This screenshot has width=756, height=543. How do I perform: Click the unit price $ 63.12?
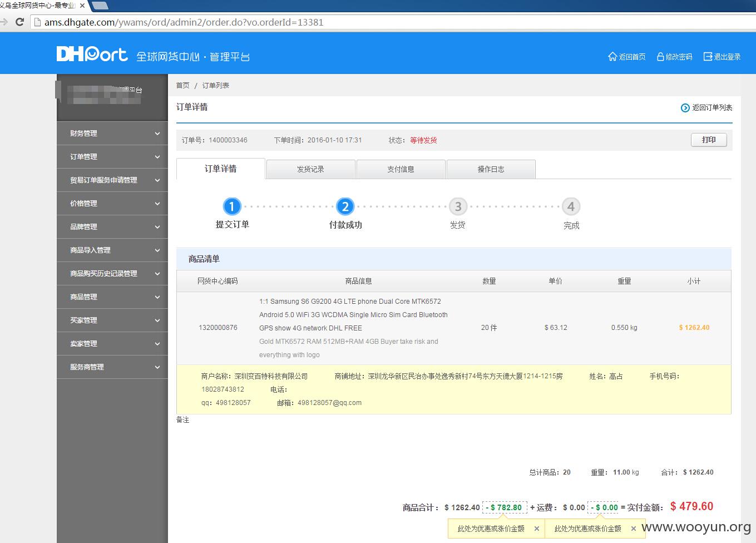[x=556, y=328]
